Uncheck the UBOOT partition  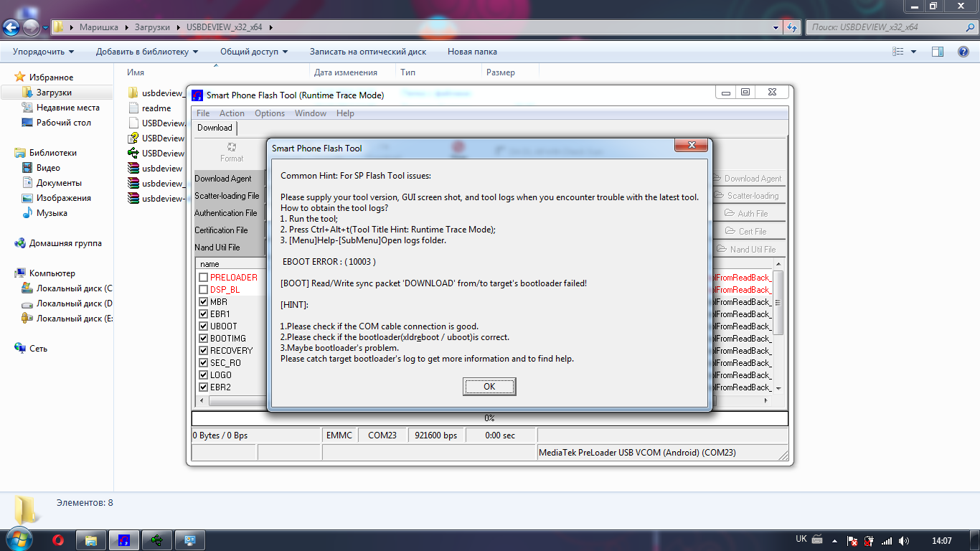204,326
